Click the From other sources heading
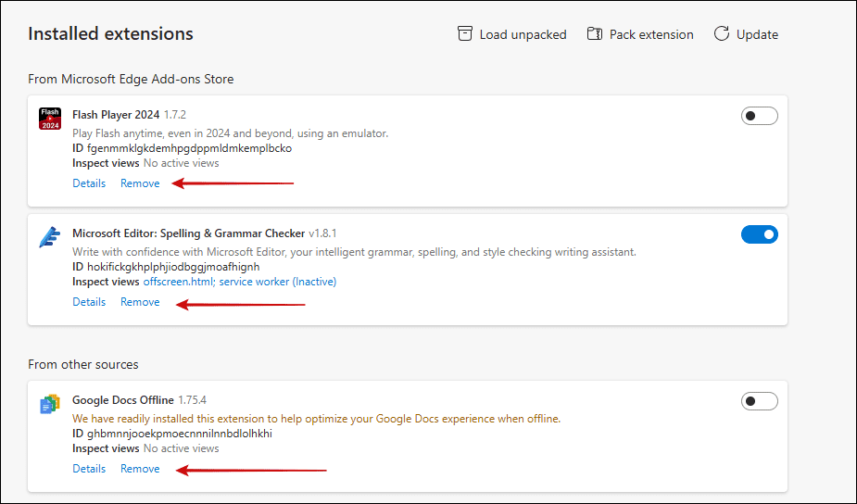The width and height of the screenshot is (857, 504). point(83,365)
